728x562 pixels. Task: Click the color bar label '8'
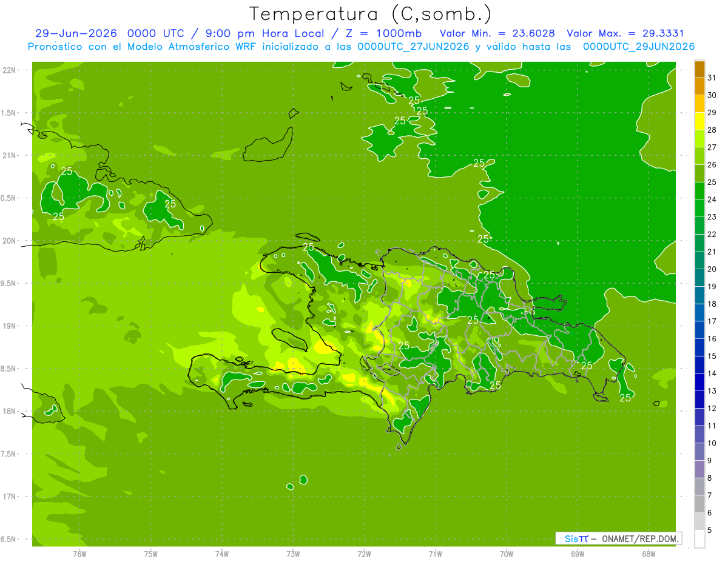coord(710,478)
